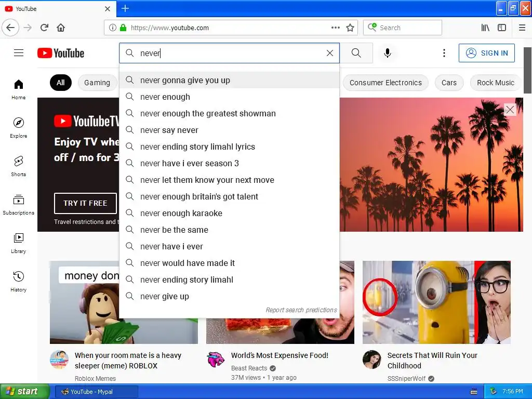Image resolution: width=532 pixels, height=399 pixels.
Task: Open Library in the YouTube sidebar
Action: [x=19, y=243]
